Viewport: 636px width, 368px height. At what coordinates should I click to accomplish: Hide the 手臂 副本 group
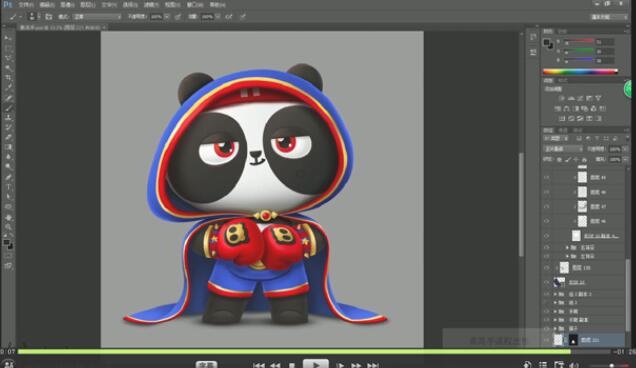546,320
